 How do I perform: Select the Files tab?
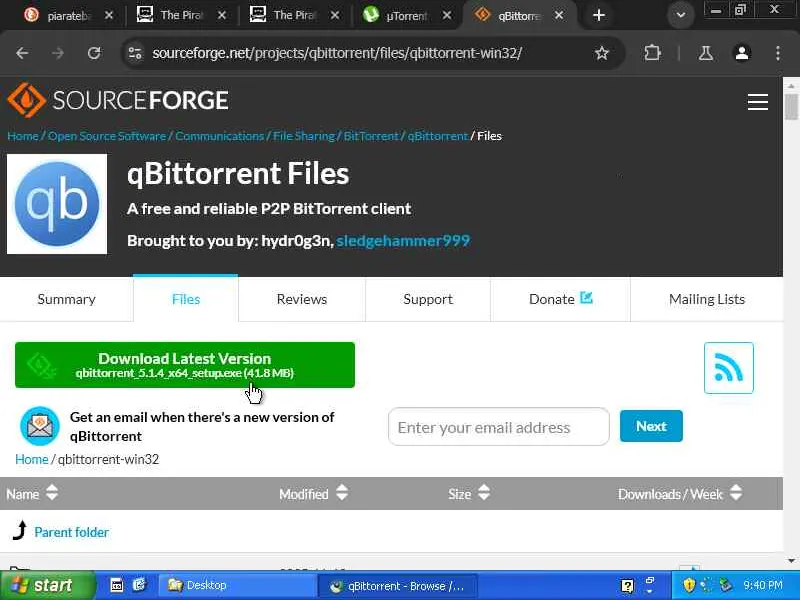click(x=186, y=299)
